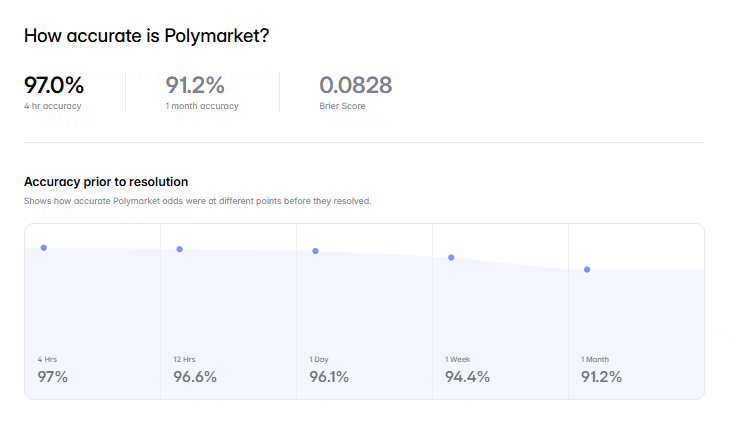The width and height of the screenshot is (730, 426).
Task: Select the 97.0% 4 hr accuracy value
Action: click(x=54, y=85)
